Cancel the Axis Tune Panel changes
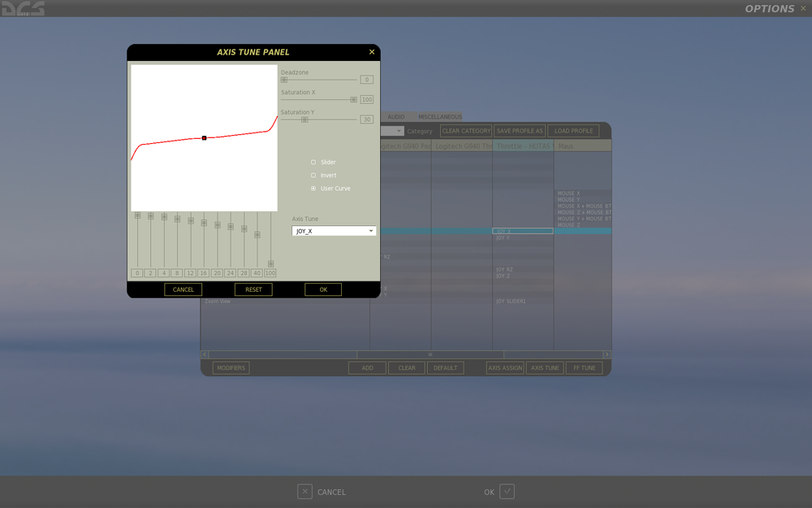812x508 pixels. click(184, 289)
